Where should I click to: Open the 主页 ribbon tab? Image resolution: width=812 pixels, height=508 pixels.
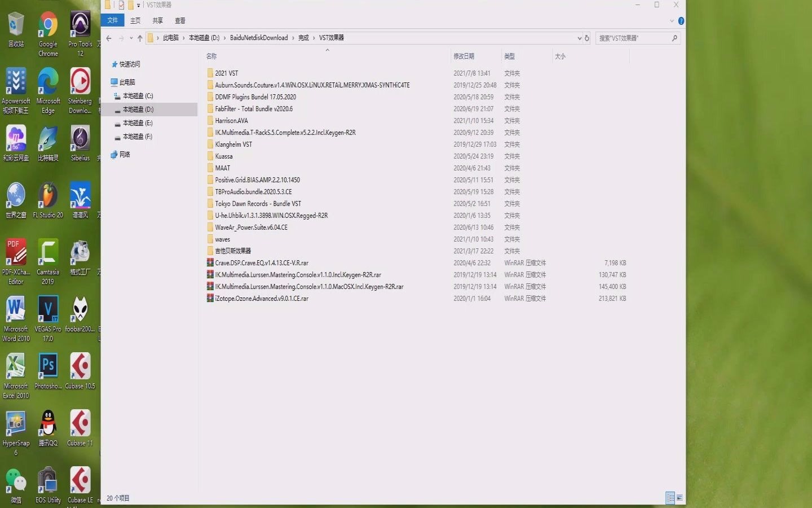135,20
